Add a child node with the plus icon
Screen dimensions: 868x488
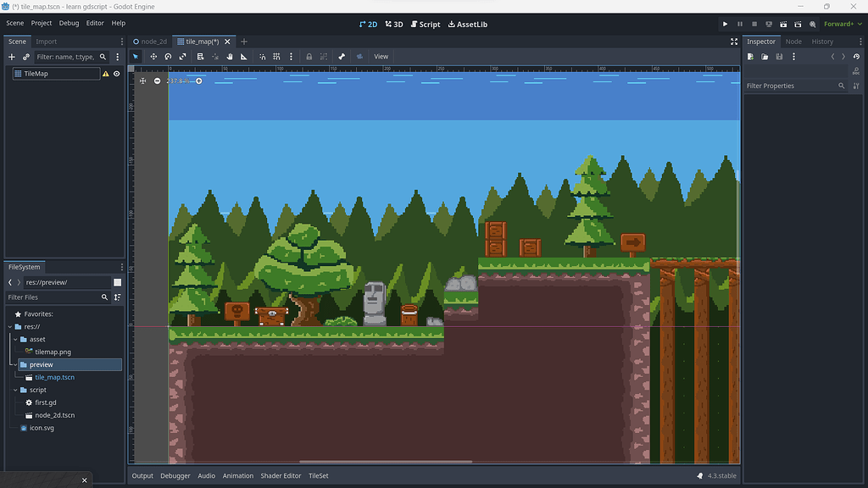12,57
